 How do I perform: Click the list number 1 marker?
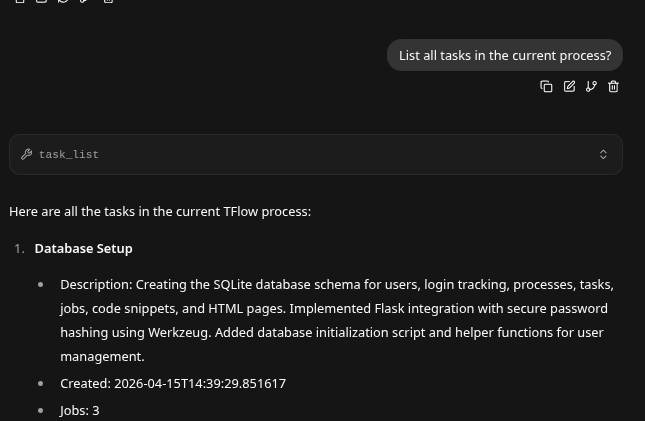[x=19, y=249]
